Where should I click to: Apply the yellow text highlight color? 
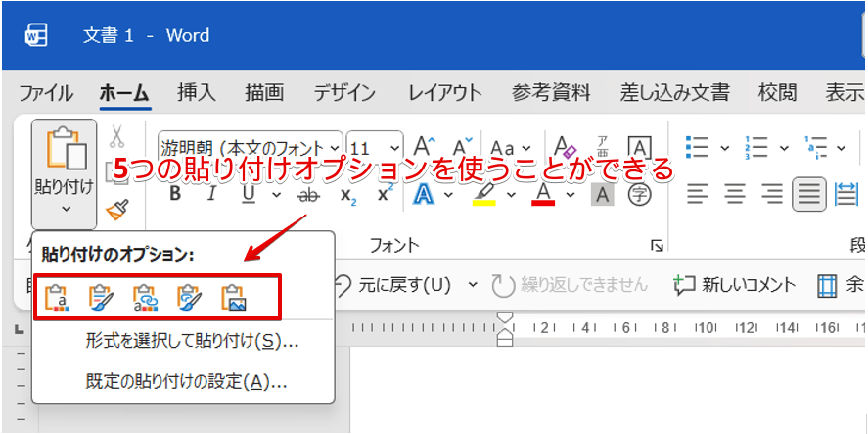483,195
